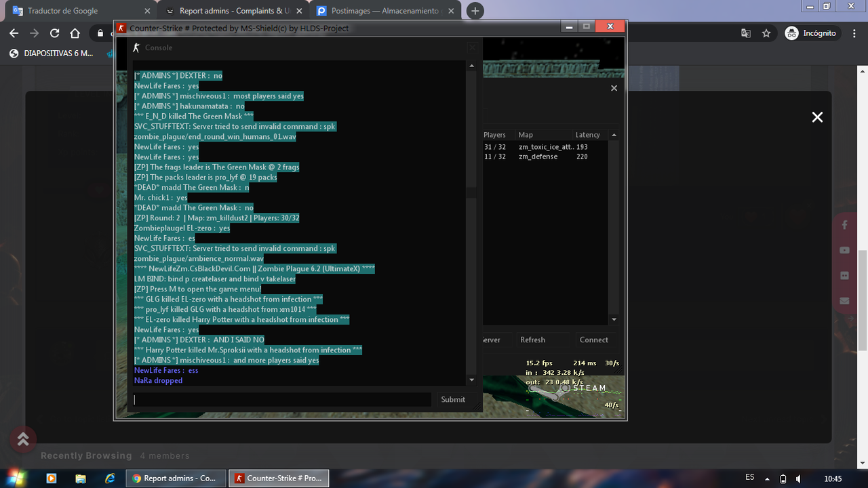Switch to Report admins - Complaints tab
Viewport: 868px width, 488px height.
point(234,11)
